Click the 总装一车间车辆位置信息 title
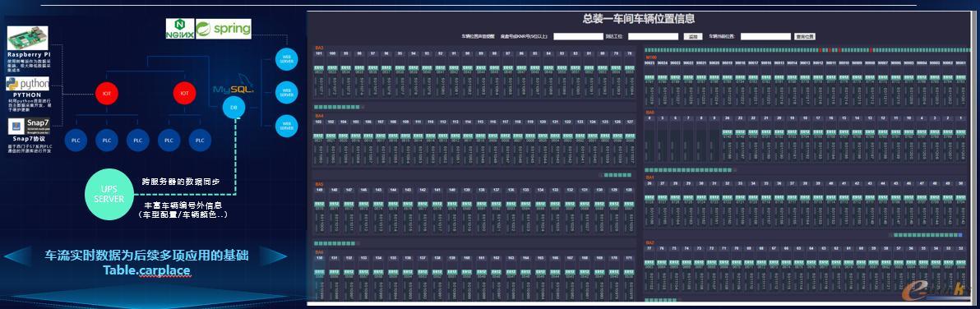This screenshot has width=980, height=309. coord(639,20)
